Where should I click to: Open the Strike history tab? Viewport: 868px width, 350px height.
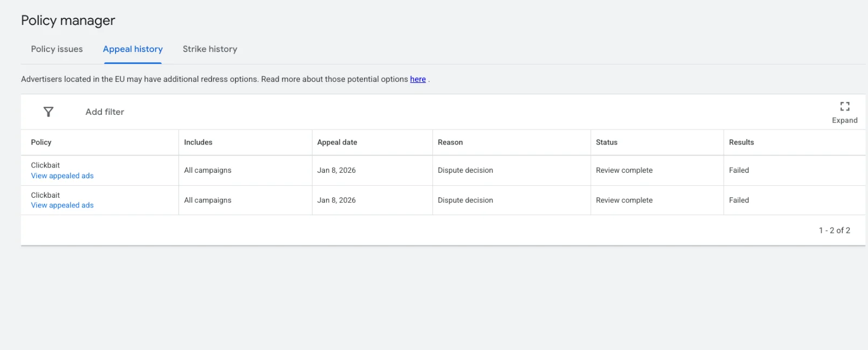210,49
